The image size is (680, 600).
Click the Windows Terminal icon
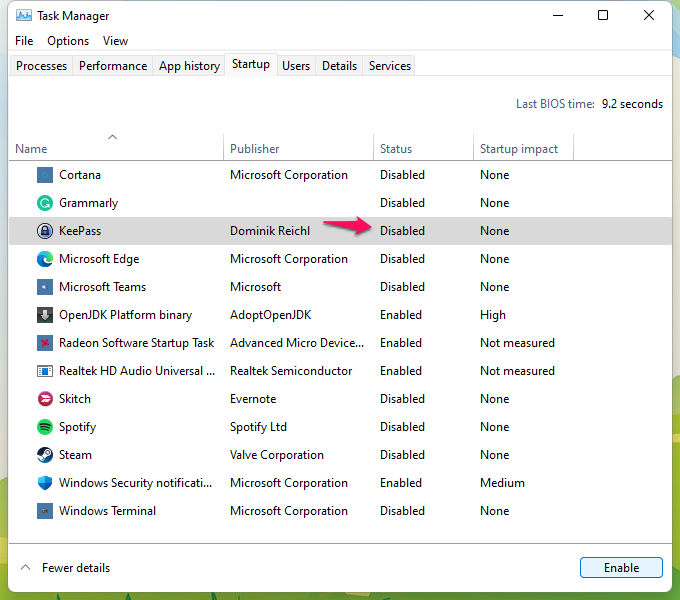pyautogui.click(x=45, y=511)
